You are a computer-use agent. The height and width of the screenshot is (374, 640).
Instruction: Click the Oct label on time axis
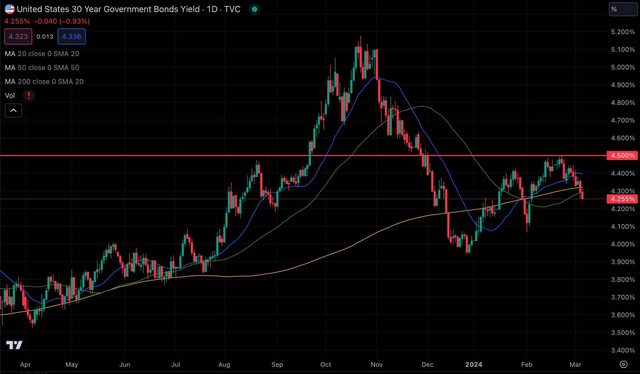click(326, 365)
